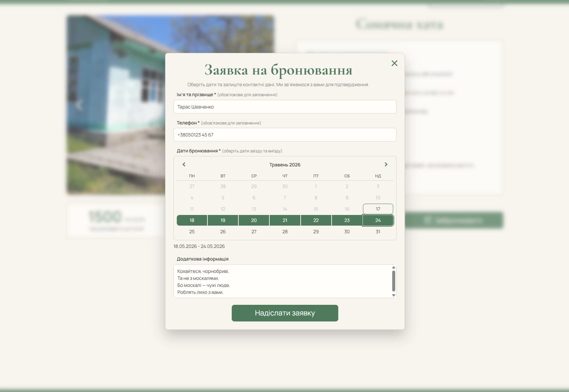Click the additional information textarea

coord(282,281)
